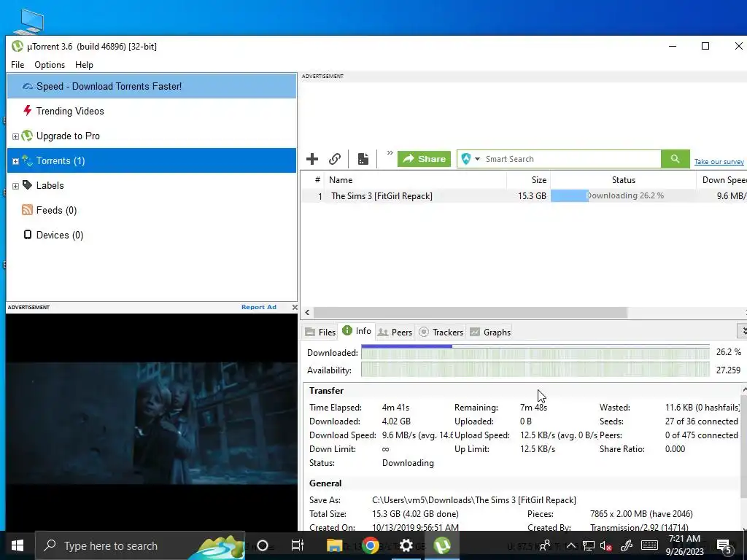This screenshot has width=747, height=560.
Task: Open the Help menu
Action: (84, 65)
